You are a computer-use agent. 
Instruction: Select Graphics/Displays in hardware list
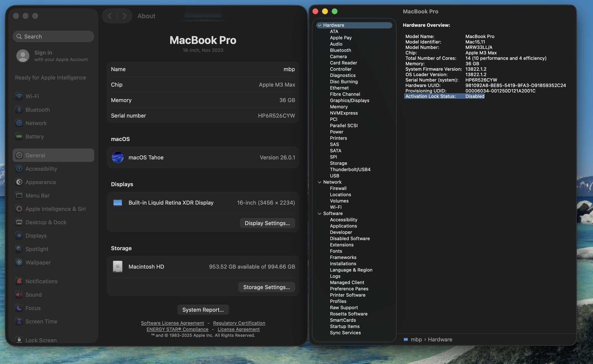(x=349, y=100)
